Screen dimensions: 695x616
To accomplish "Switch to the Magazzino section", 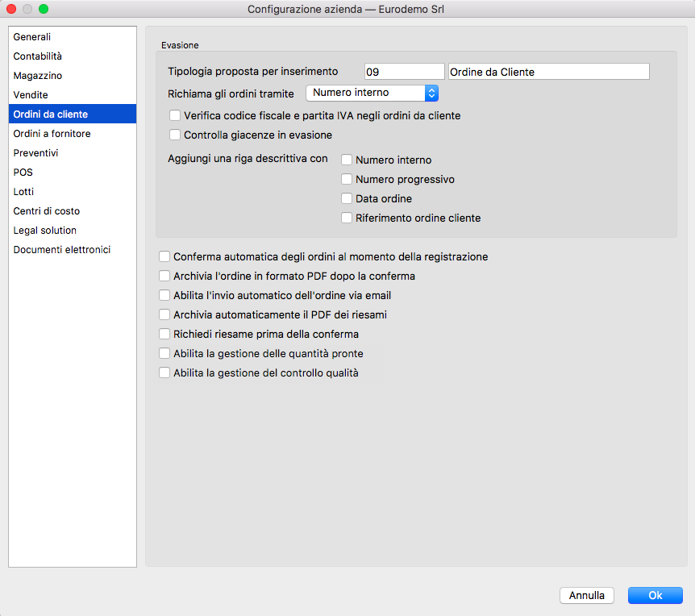I will tap(38, 76).
